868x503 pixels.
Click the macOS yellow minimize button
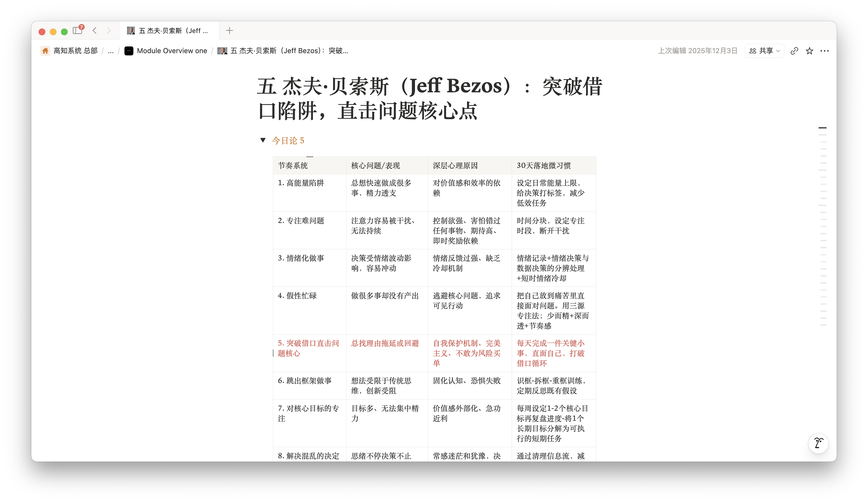click(x=53, y=32)
